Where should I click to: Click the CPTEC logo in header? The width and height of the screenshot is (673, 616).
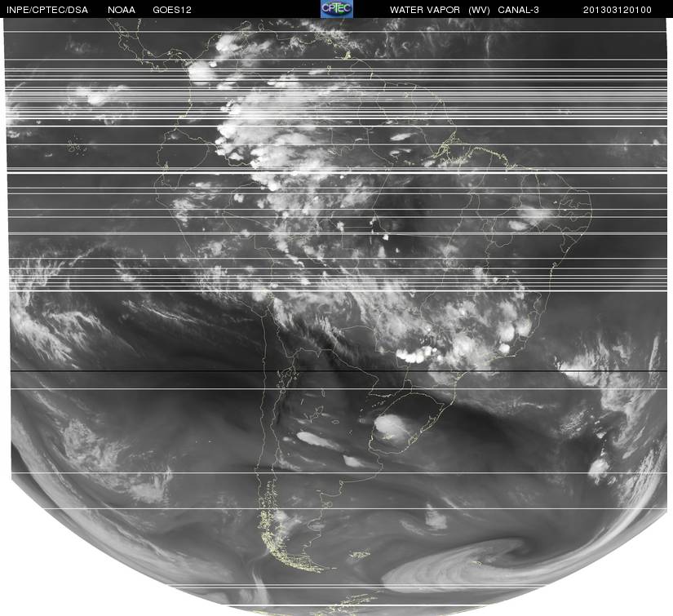point(337,9)
